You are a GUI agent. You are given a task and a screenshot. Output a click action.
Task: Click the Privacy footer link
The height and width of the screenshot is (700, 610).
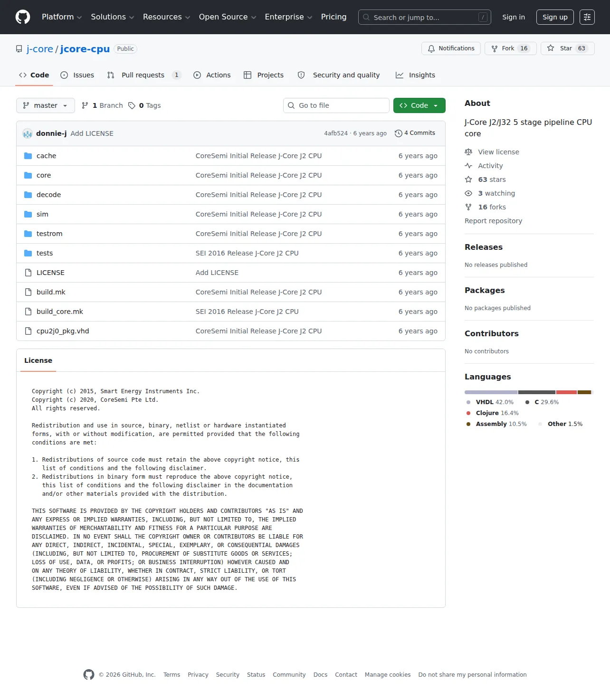198,675
